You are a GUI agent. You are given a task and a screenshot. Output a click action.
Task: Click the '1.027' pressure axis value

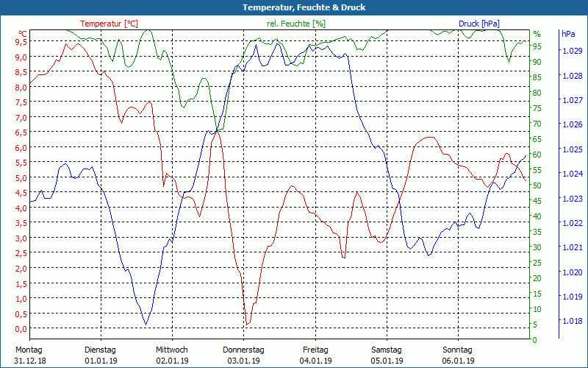click(x=573, y=100)
